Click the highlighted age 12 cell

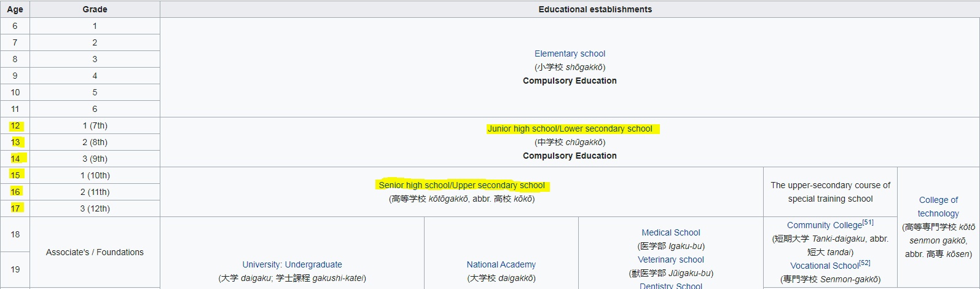coord(15,125)
